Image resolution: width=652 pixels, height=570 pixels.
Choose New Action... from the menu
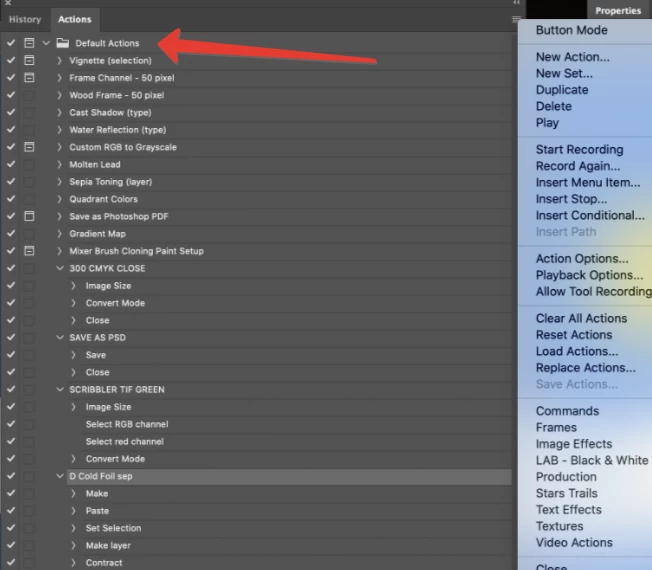(x=573, y=57)
